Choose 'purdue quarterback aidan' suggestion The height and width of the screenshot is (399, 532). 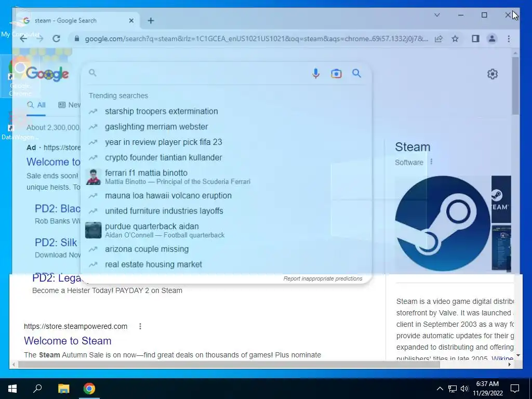click(x=227, y=230)
